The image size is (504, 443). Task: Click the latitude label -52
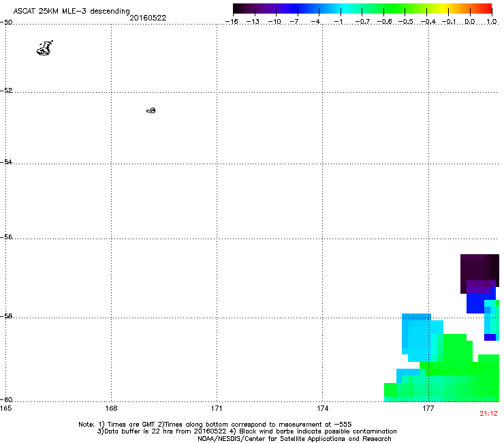pyautogui.click(x=6, y=91)
